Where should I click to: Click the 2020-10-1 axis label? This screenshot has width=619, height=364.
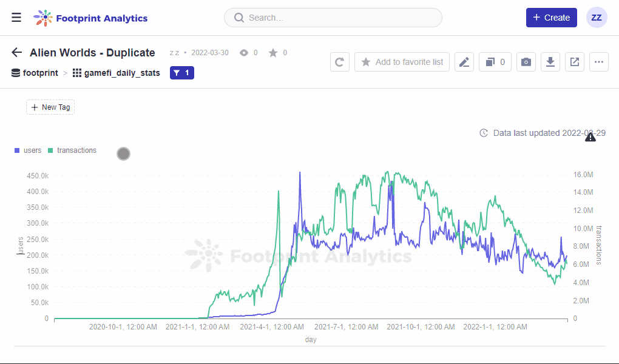[123, 327]
